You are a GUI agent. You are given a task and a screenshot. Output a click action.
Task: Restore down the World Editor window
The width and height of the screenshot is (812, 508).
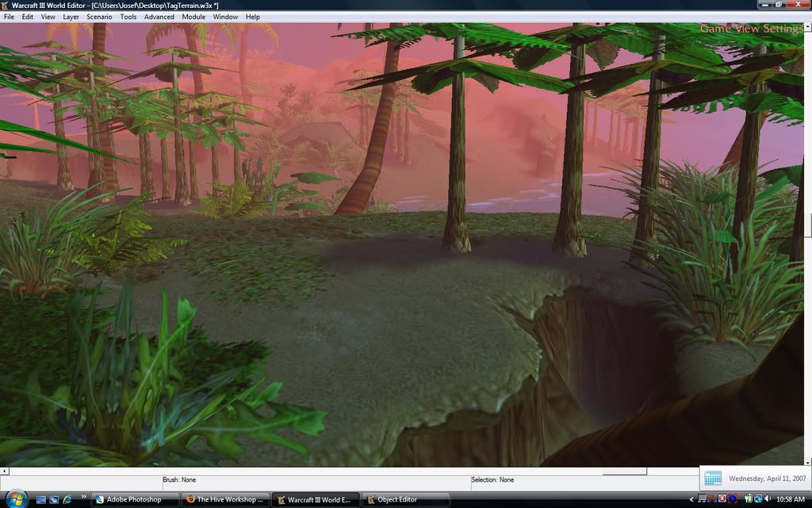point(779,5)
